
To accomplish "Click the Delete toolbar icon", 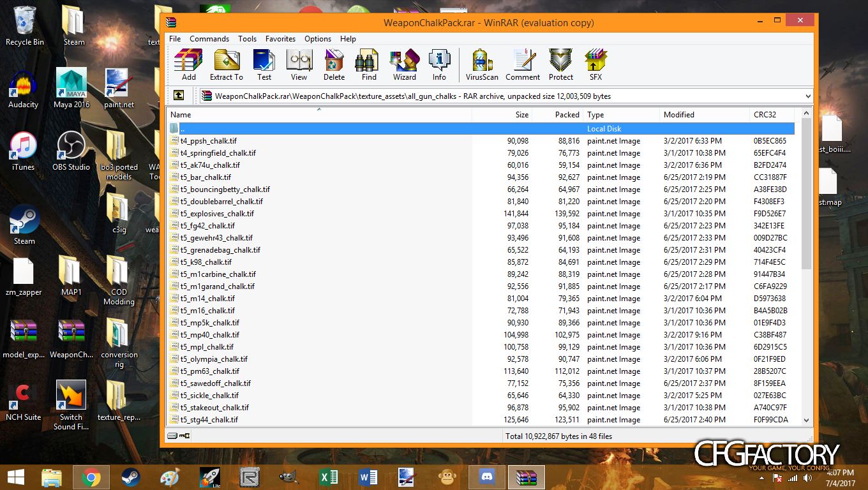I will (334, 64).
